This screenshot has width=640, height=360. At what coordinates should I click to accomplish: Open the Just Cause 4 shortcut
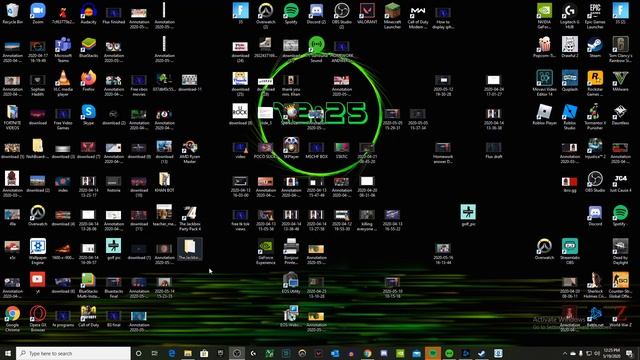(620, 182)
